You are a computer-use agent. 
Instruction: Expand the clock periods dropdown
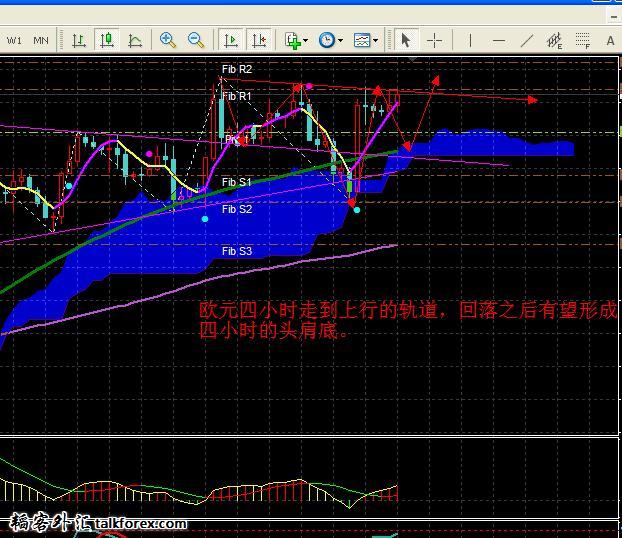329,40
